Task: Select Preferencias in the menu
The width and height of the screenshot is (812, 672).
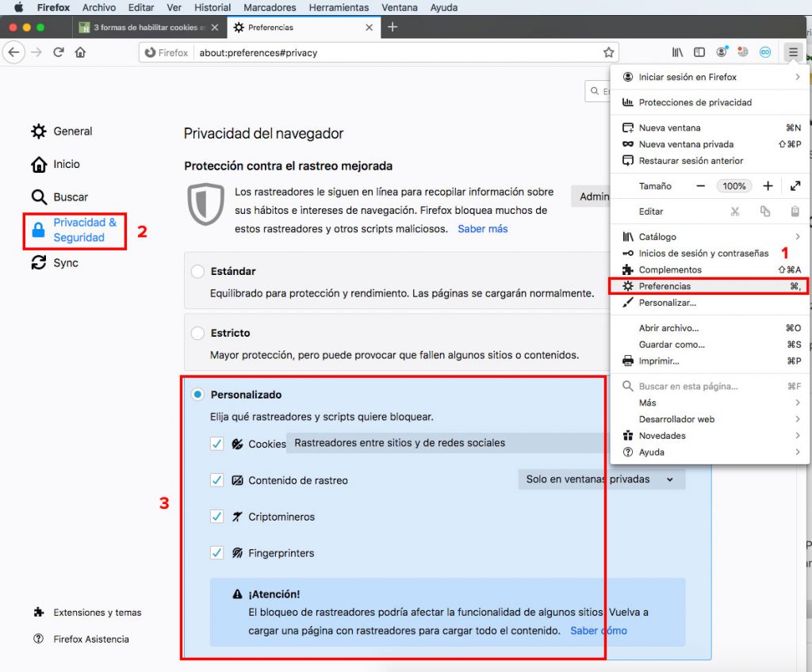Action: pyautogui.click(x=710, y=286)
